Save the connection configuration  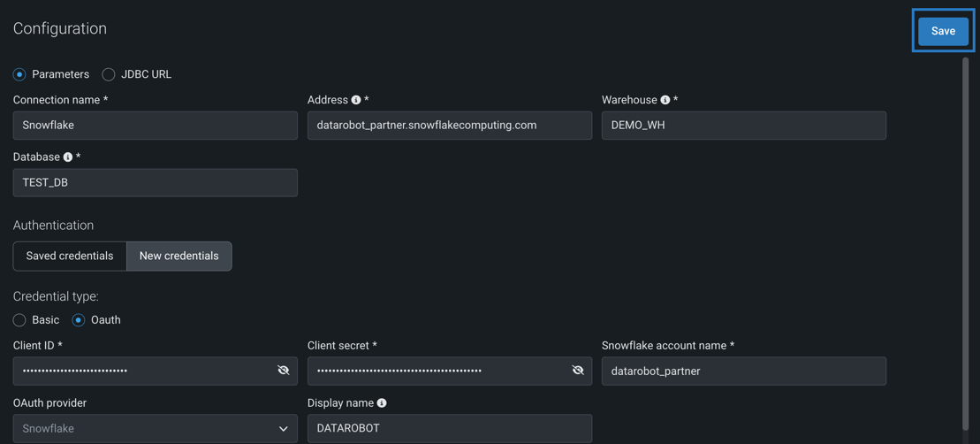(x=943, y=31)
